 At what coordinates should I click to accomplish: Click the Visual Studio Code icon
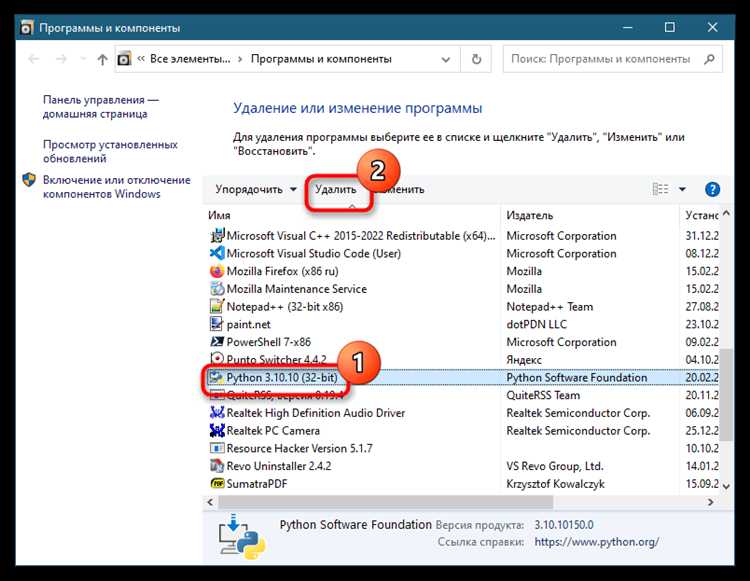pyautogui.click(x=217, y=253)
